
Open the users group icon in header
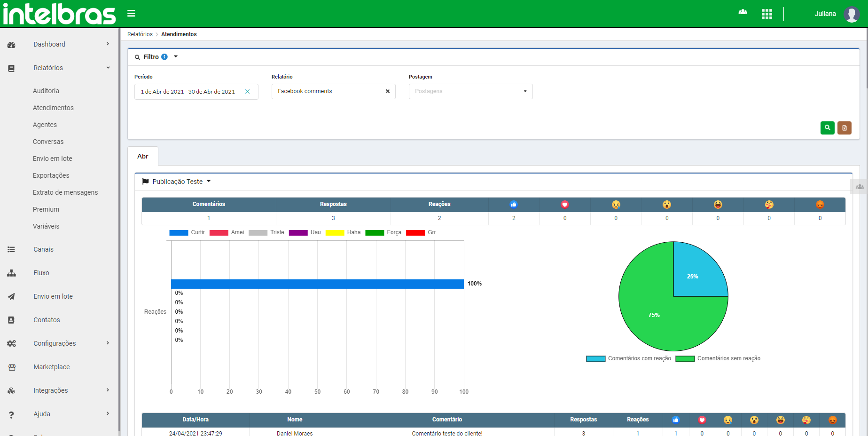(x=743, y=12)
